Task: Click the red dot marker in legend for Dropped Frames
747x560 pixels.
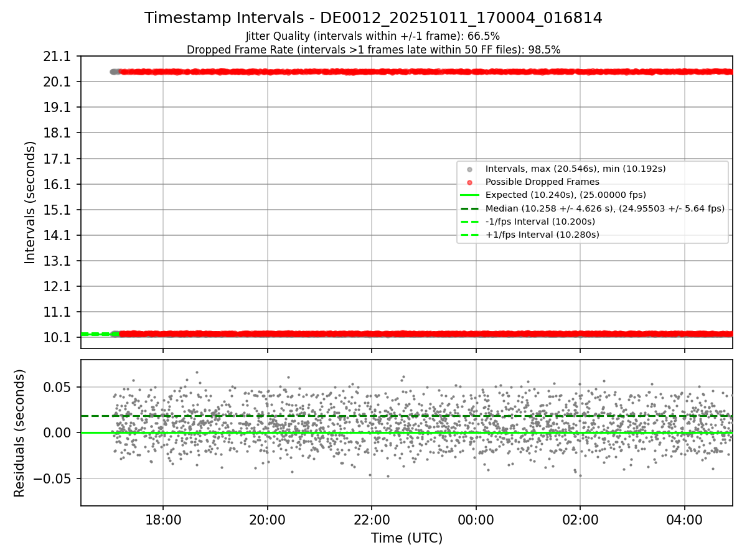Action: [469, 182]
